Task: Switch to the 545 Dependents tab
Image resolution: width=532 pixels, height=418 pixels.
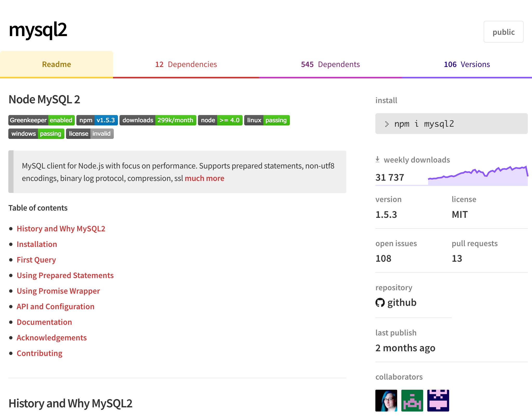Action: pyautogui.click(x=330, y=64)
